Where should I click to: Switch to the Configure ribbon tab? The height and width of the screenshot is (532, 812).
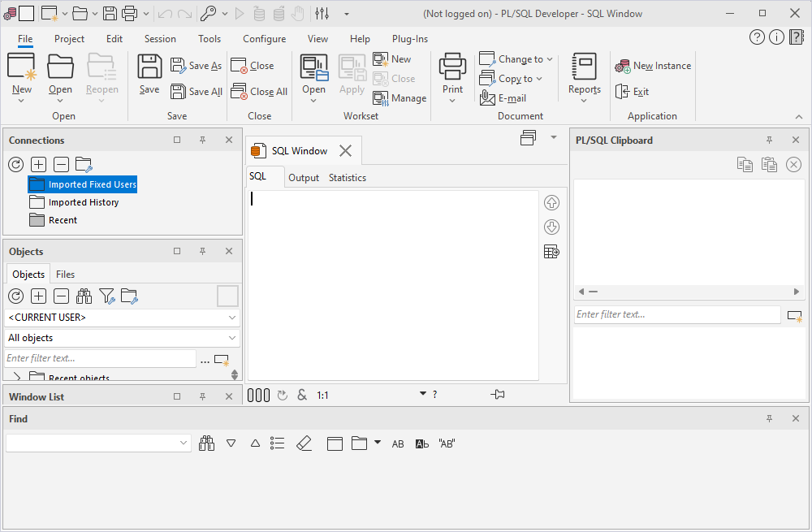(x=264, y=39)
